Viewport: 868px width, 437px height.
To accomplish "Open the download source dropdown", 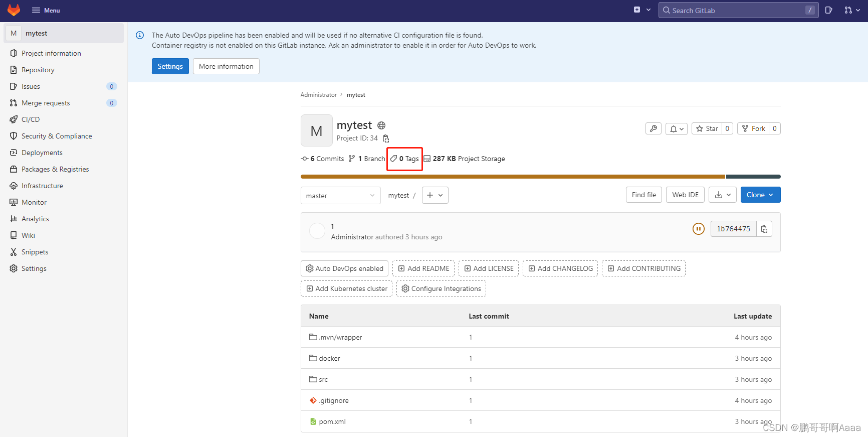I will (x=723, y=195).
